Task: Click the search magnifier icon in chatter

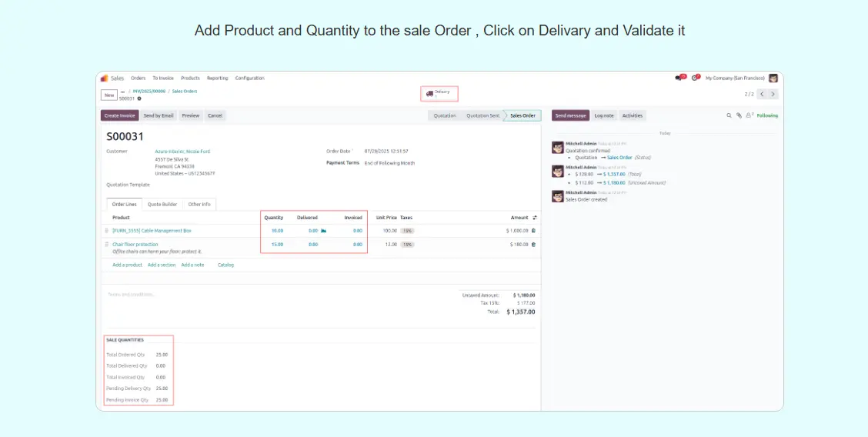Action: tap(729, 115)
